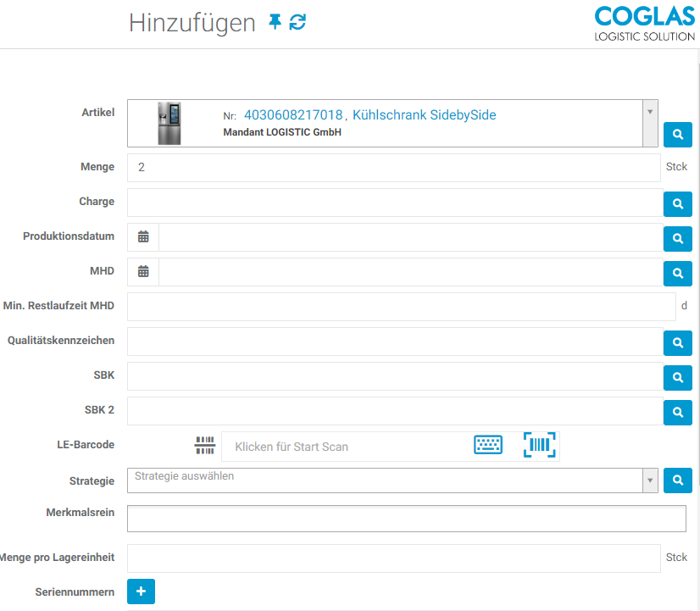The image size is (700, 611).
Task: Click the refrigerator article thumbnail image
Action: pos(169,124)
